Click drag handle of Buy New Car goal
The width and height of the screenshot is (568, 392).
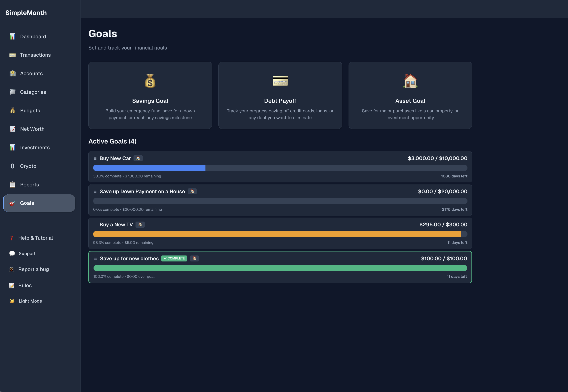pos(95,159)
